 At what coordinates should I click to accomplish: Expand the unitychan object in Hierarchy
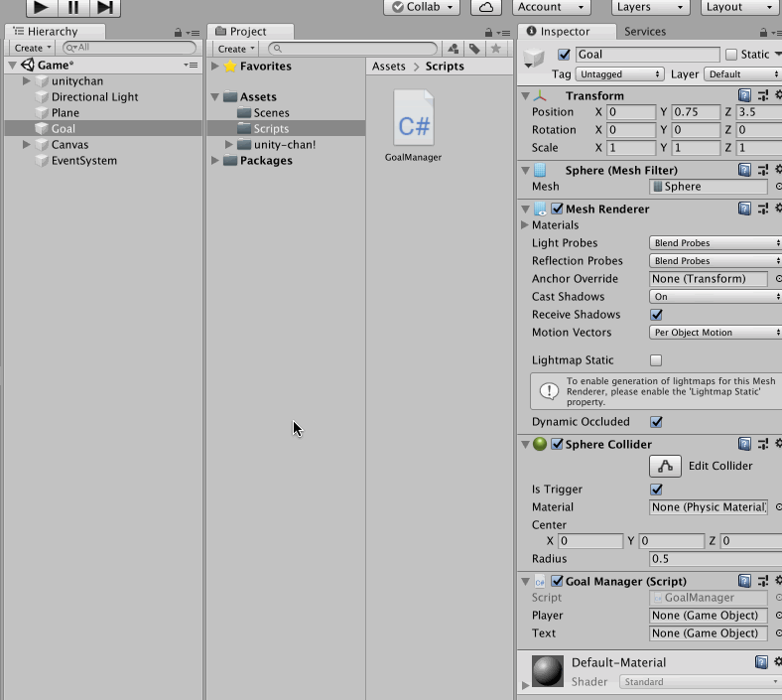27,81
